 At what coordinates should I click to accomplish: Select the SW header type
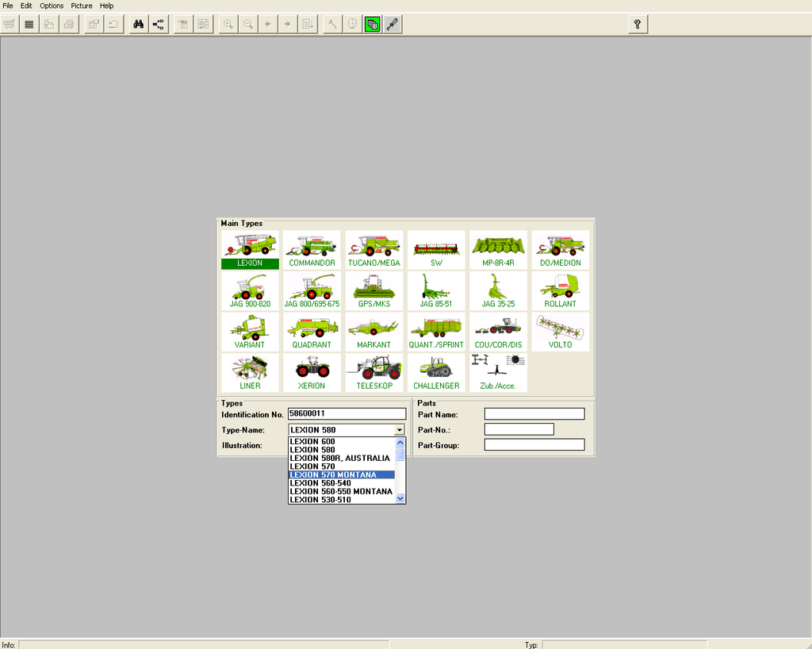[436, 250]
